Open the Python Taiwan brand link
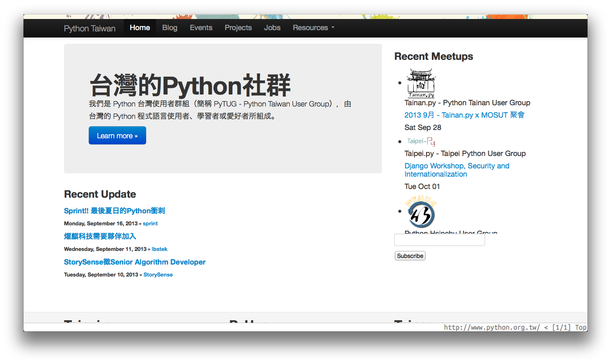The image size is (611, 364). [x=90, y=28]
